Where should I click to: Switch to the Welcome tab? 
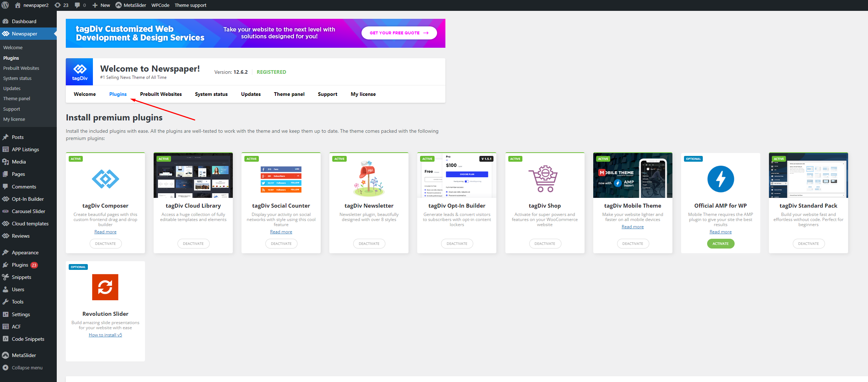(85, 94)
